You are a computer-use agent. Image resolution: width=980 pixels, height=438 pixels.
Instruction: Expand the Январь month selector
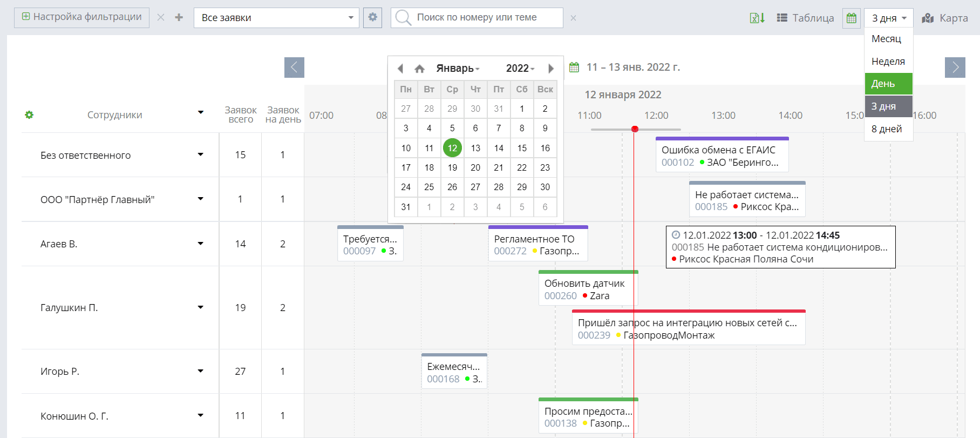458,69
